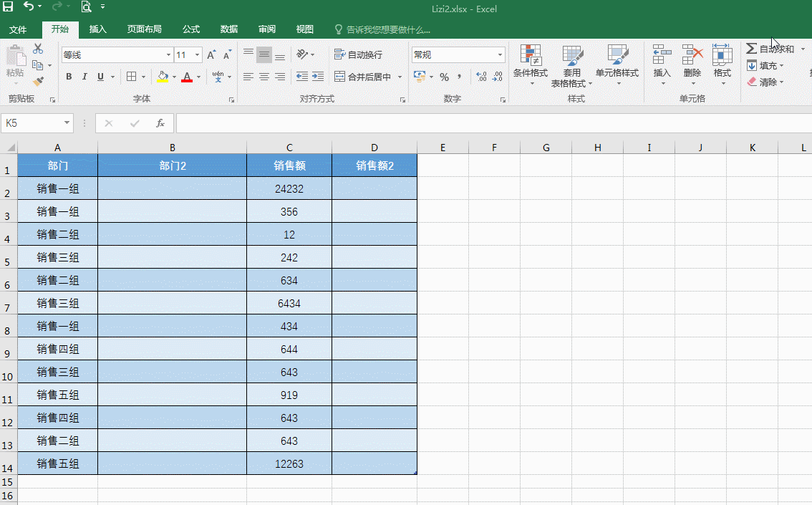Open the number format dropdown showing 常规
Screen dimensions: 812x505
click(x=501, y=55)
